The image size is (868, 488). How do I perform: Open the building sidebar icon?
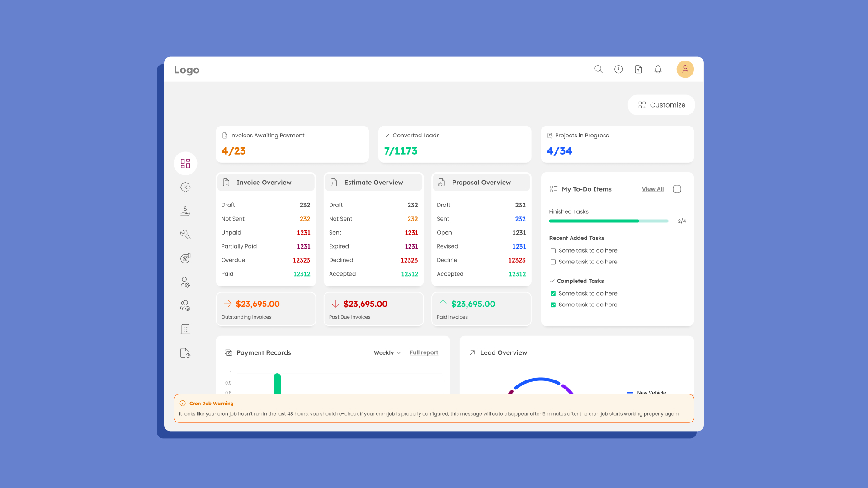click(x=185, y=329)
